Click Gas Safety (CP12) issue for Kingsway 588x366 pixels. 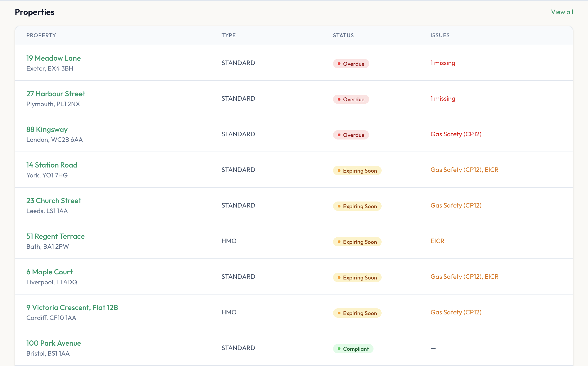point(456,134)
